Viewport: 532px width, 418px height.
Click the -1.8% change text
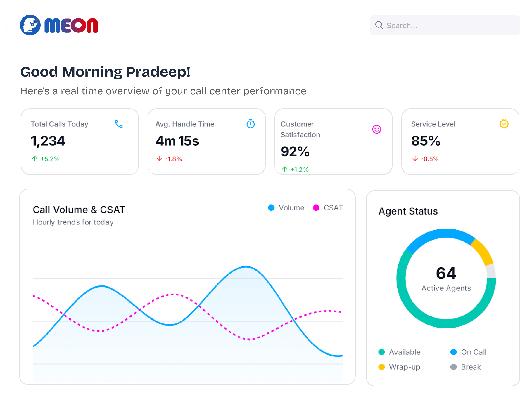173,159
